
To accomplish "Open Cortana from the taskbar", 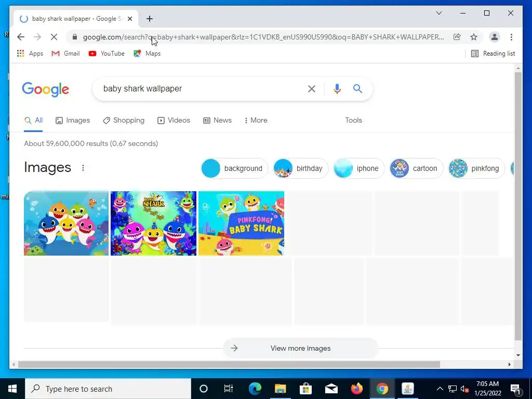I will [x=204, y=389].
